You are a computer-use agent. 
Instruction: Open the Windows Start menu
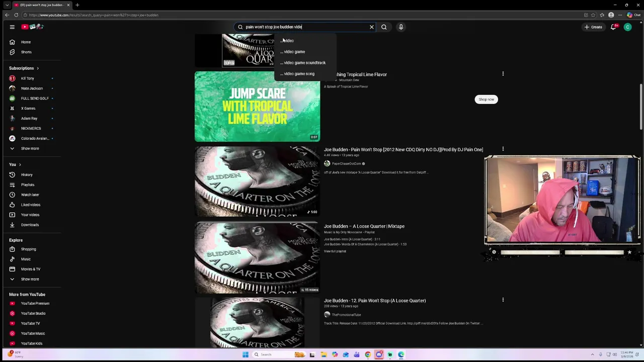point(245,355)
